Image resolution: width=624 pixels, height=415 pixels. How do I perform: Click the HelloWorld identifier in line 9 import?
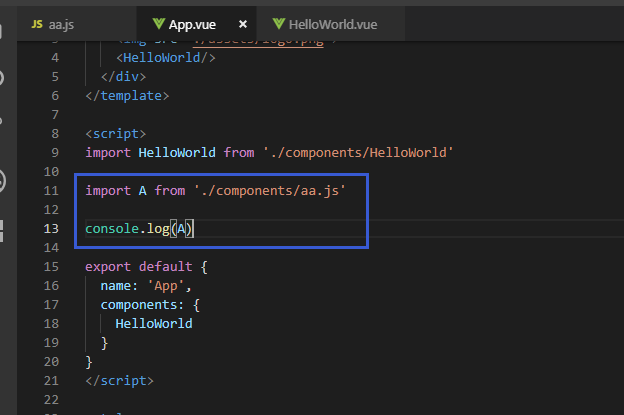pyautogui.click(x=177, y=153)
